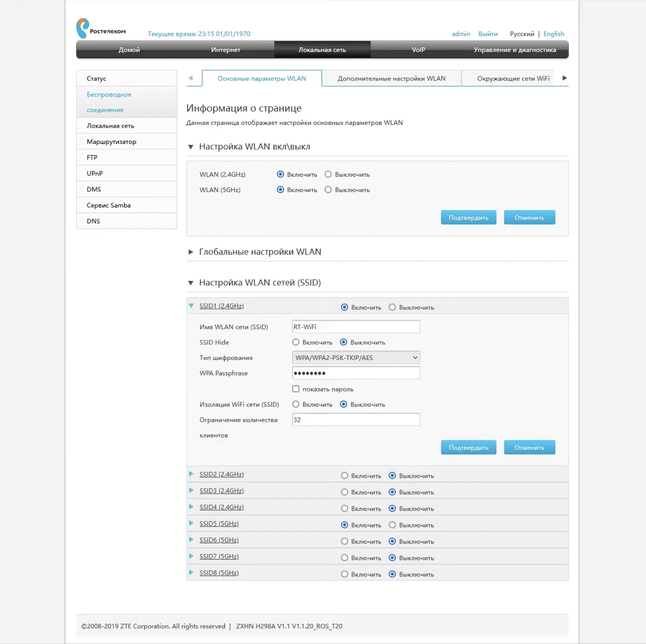Collapse 'Настройка WLAN вкл\выкл' section
This screenshot has height=644, width=646.
pyautogui.click(x=191, y=147)
